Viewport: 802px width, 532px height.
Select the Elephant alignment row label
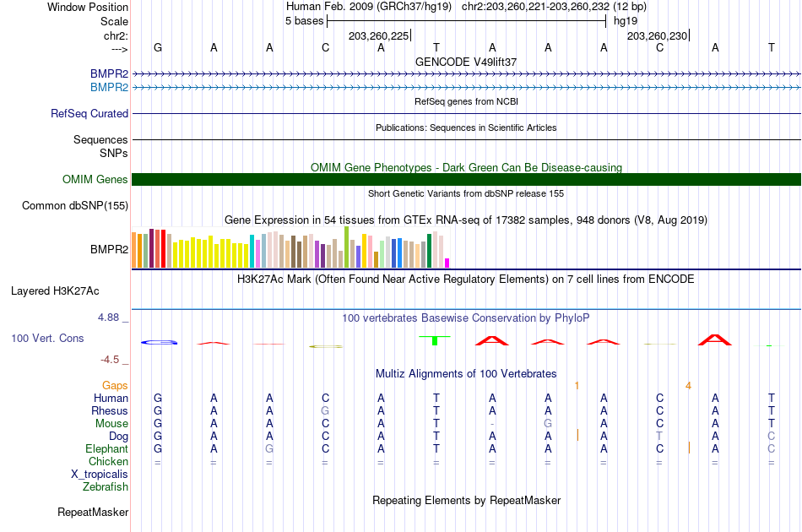(106, 448)
